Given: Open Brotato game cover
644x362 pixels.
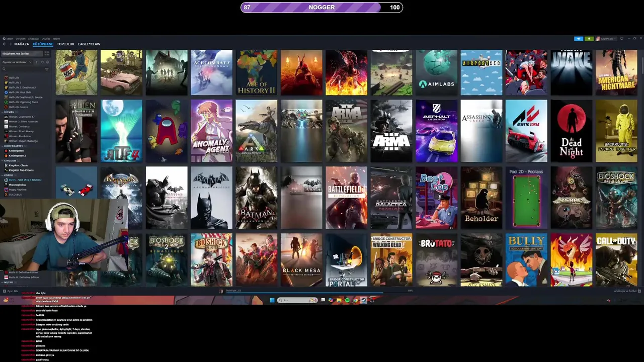Looking at the screenshot, I should point(437,260).
